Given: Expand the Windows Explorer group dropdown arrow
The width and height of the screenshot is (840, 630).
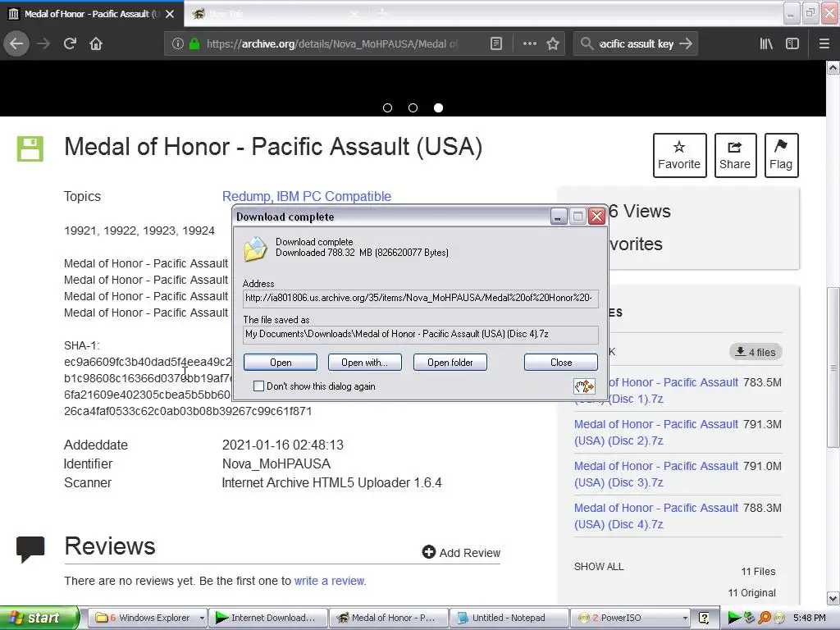Looking at the screenshot, I should click(x=202, y=618).
